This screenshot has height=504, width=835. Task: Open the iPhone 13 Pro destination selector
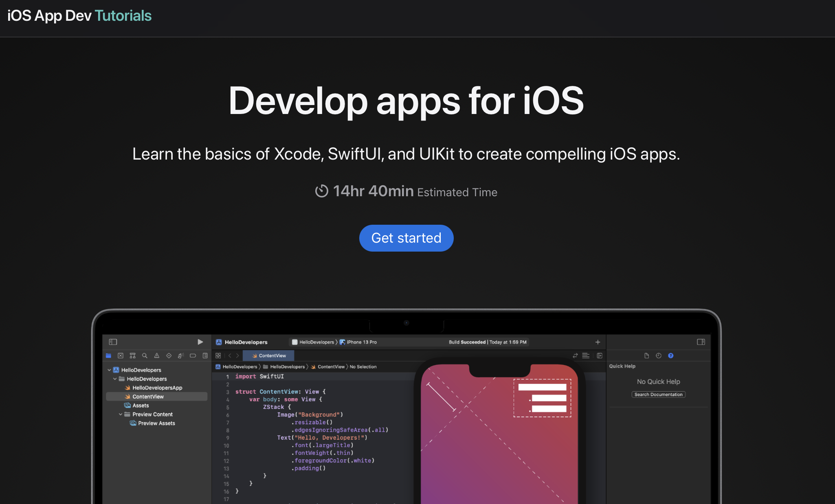coord(361,342)
